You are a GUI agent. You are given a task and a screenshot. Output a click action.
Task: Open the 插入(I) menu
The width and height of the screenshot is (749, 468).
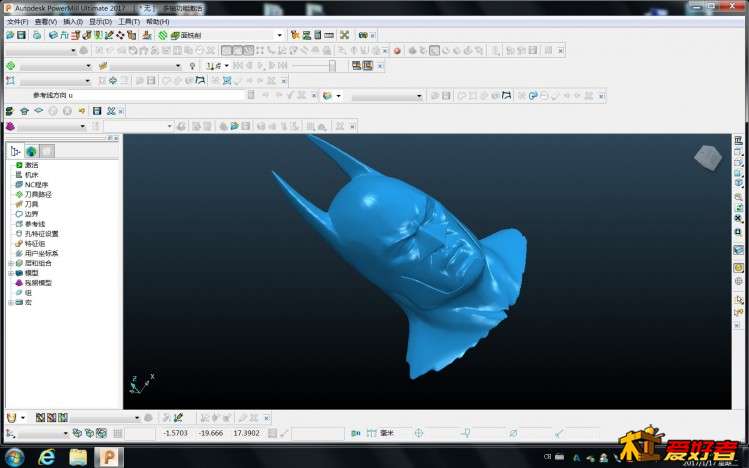[73, 22]
